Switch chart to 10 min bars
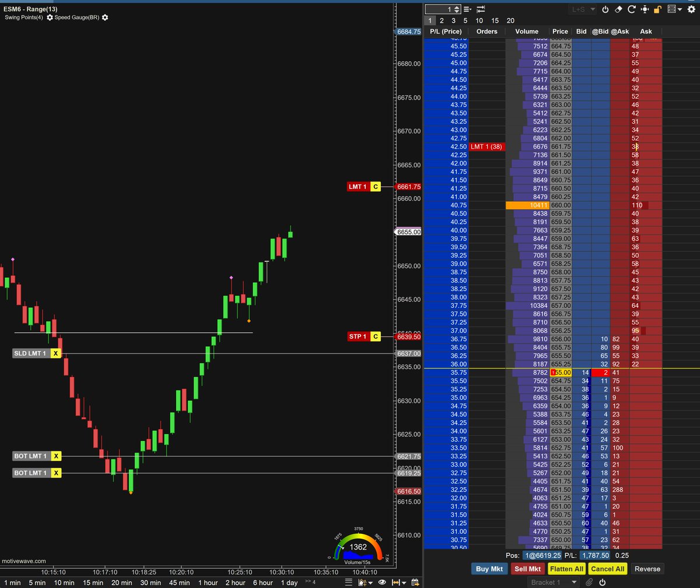Viewport: 700px width, 588px height. [x=64, y=583]
